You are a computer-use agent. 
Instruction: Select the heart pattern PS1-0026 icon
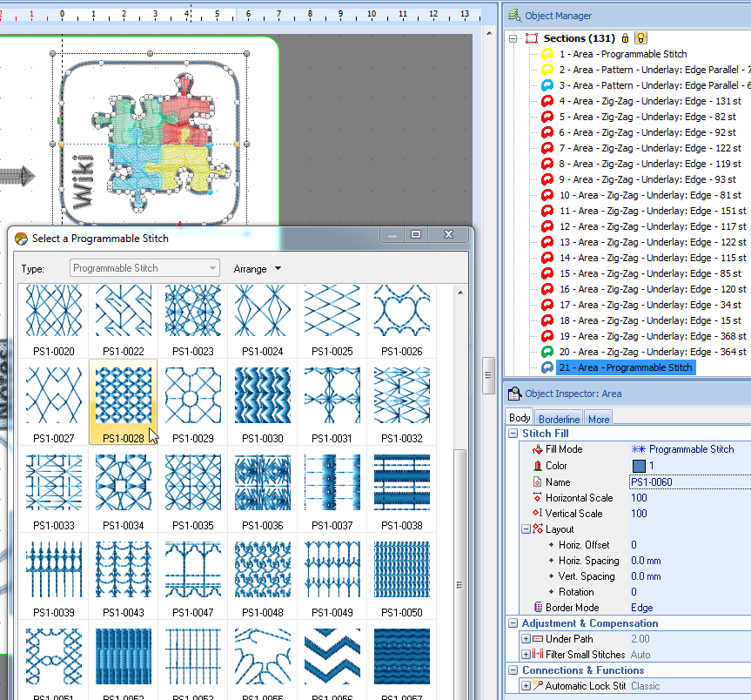coord(401,311)
